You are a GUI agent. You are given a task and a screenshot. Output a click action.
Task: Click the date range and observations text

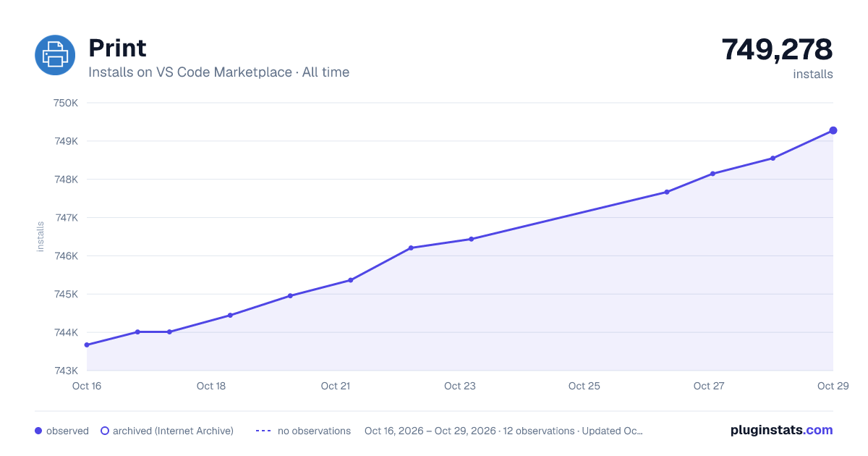503,431
